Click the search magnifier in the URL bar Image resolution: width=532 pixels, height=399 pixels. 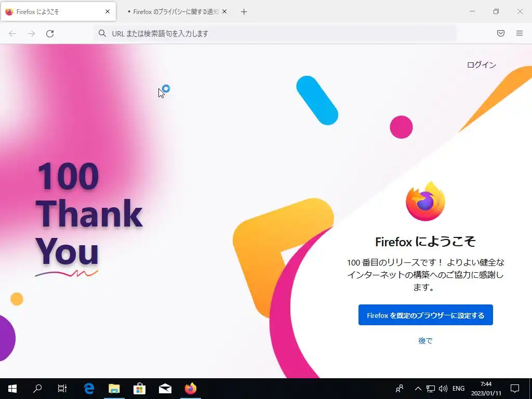[x=102, y=33]
